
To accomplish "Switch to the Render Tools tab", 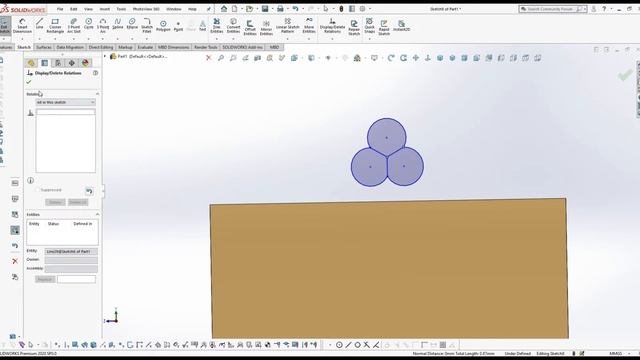I will (206, 47).
